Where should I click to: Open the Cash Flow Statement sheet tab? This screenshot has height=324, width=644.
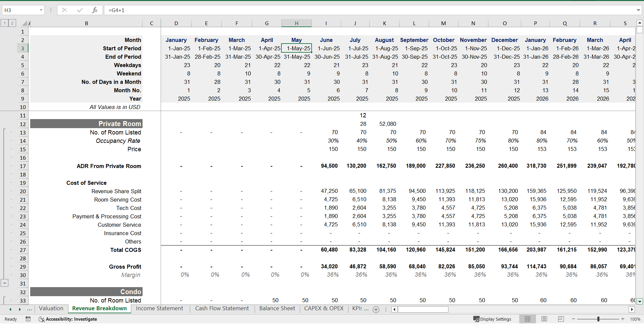222,309
